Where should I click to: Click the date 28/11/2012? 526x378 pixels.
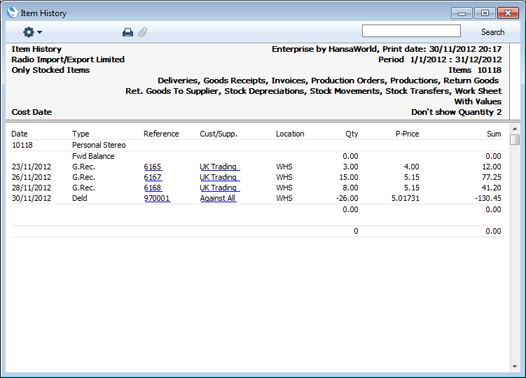coord(32,187)
